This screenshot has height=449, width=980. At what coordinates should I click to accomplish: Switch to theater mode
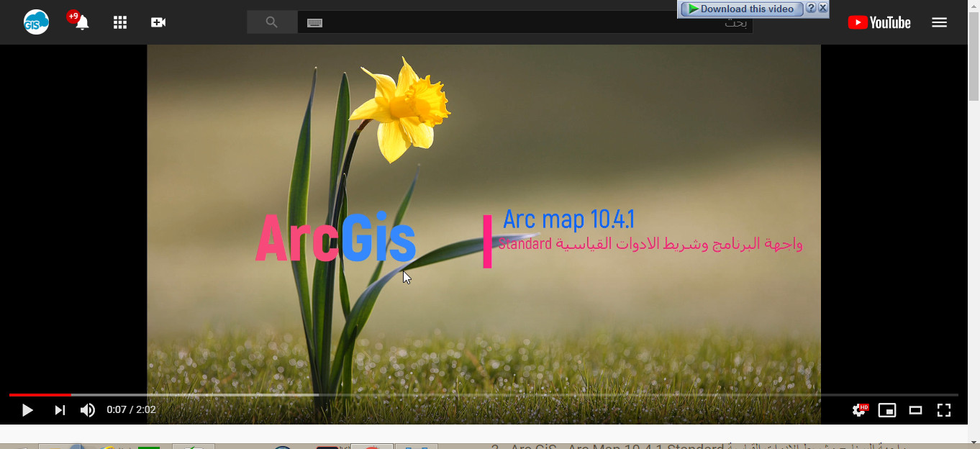[915, 410]
